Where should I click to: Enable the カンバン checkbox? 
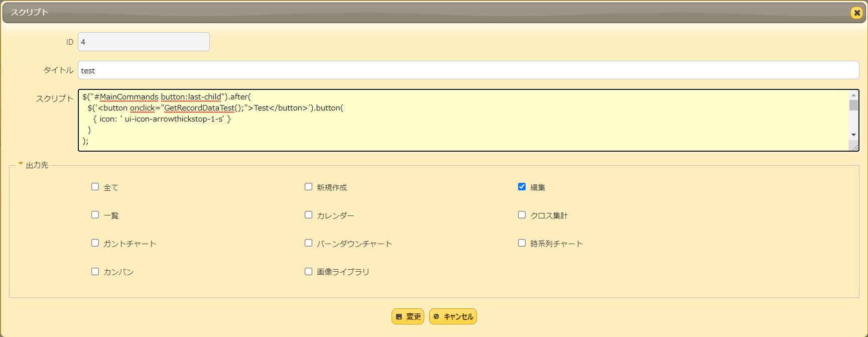(95, 271)
